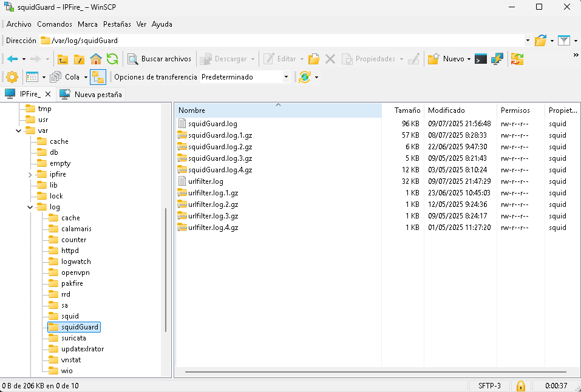This screenshot has width=581, height=392.
Task: Click the globe synchronize browsing icon
Action: [305, 77]
